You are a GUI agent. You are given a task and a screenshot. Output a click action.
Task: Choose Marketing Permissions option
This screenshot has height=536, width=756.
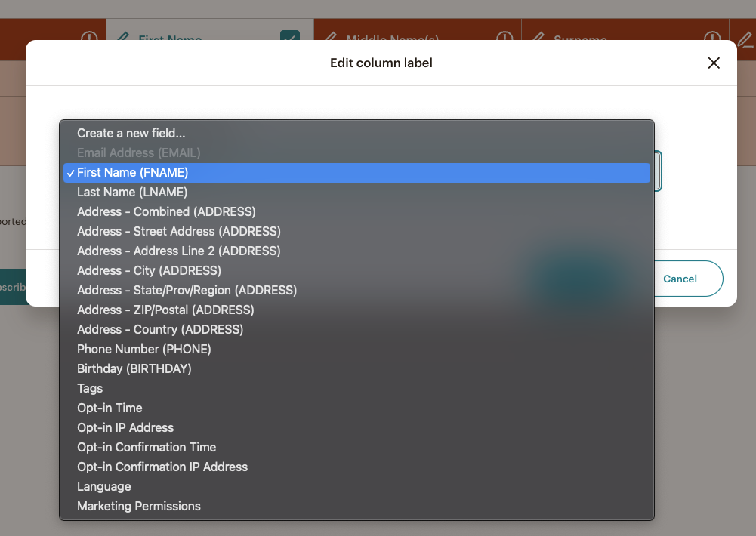(x=139, y=506)
